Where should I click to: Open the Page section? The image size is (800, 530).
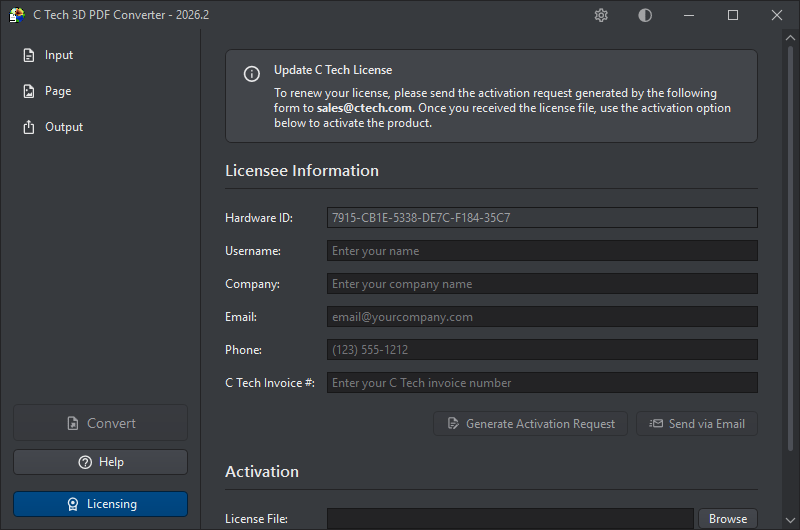tap(47, 91)
